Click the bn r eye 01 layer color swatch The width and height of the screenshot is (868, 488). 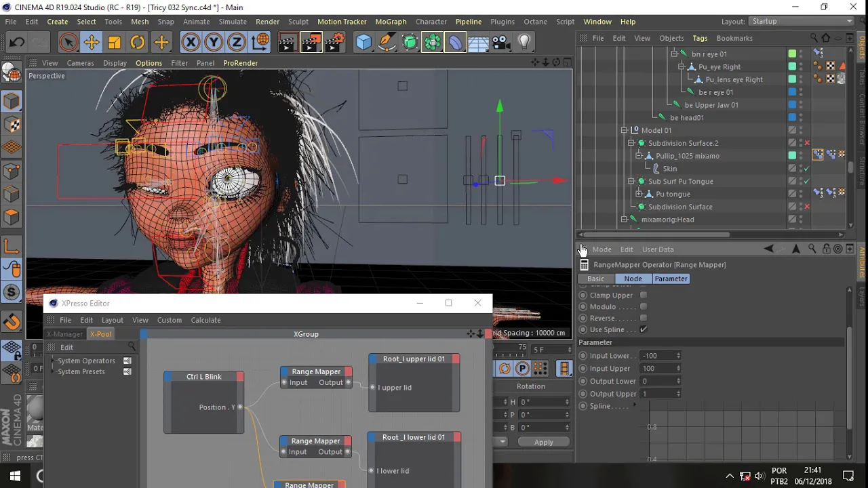coord(792,54)
